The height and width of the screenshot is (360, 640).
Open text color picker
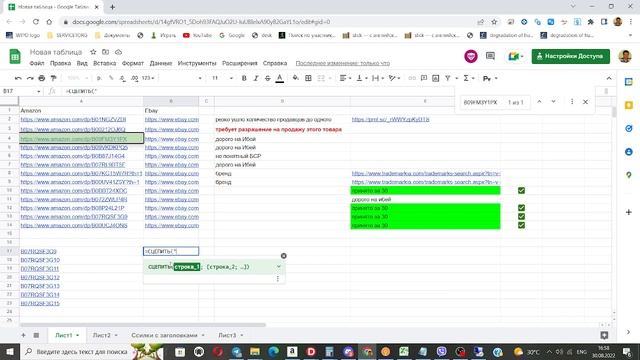click(280, 78)
